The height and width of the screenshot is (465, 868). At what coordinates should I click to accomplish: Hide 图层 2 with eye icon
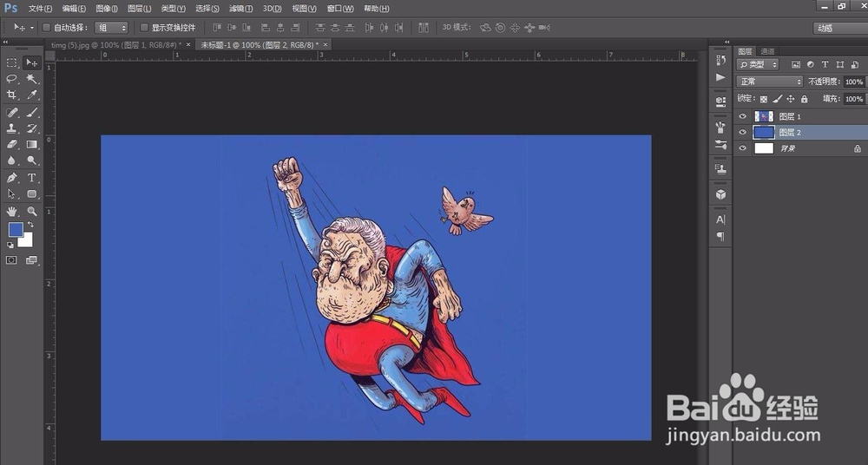click(x=742, y=133)
